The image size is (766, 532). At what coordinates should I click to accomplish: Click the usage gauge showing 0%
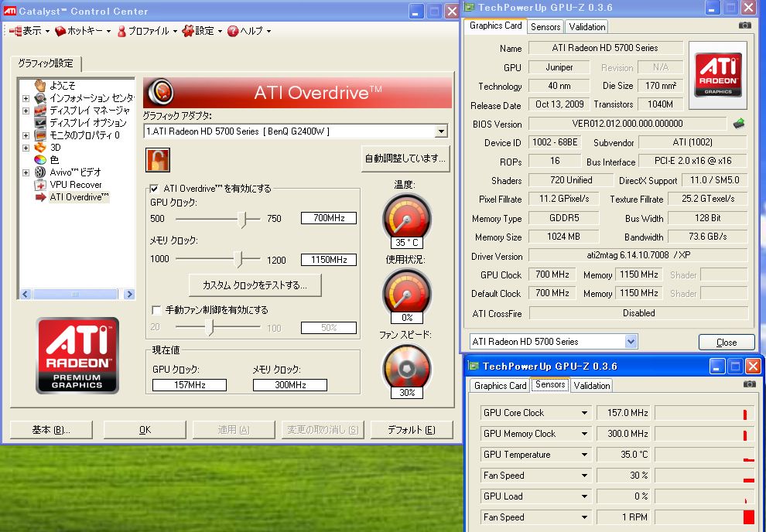406,295
